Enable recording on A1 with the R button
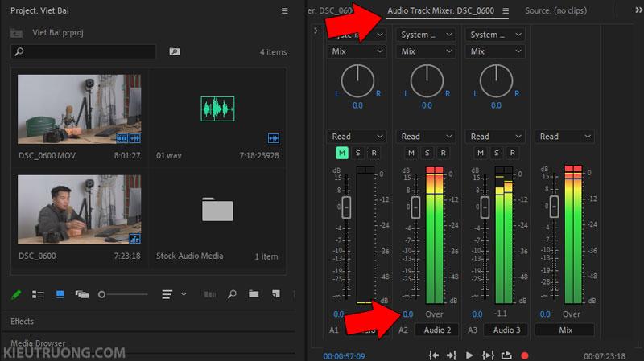Viewport: 644px width, 361px height. [374, 153]
